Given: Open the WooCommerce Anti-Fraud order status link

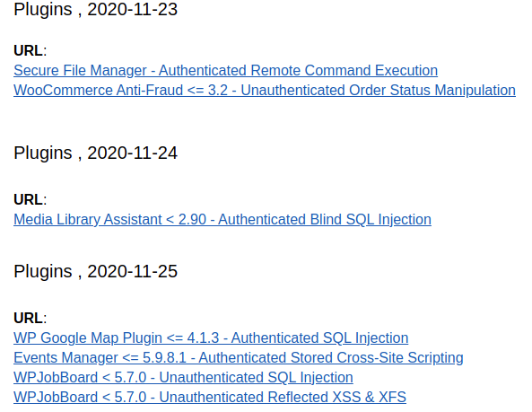Looking at the screenshot, I should coord(265,91).
